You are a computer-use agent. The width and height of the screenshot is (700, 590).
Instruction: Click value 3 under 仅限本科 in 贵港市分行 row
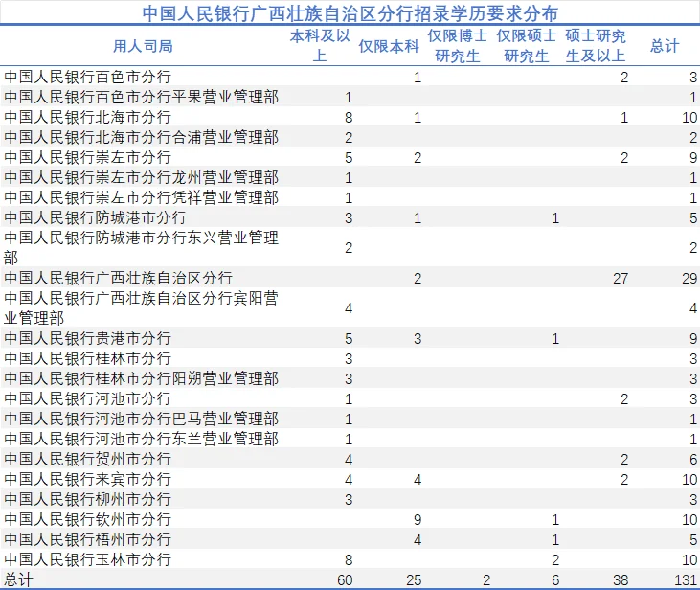pos(418,338)
